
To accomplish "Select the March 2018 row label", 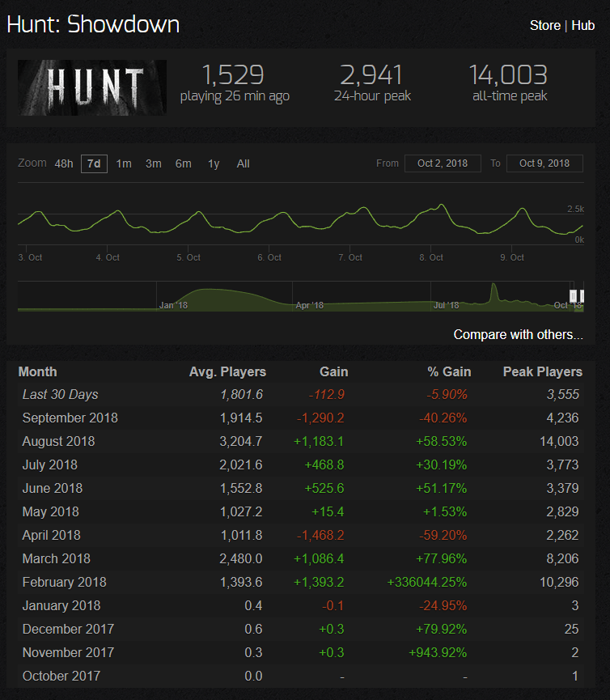I will click(56, 558).
